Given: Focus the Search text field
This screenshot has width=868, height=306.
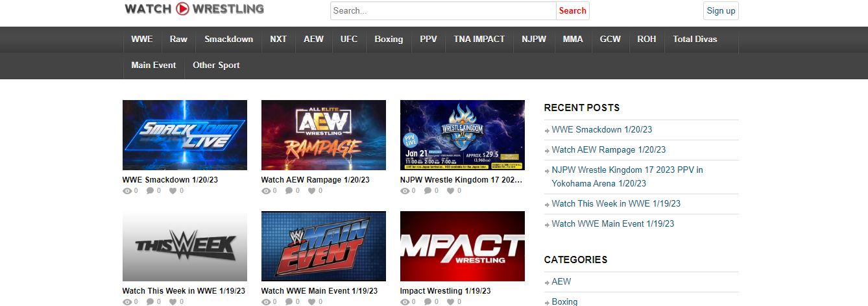Looking at the screenshot, I should pos(444,10).
